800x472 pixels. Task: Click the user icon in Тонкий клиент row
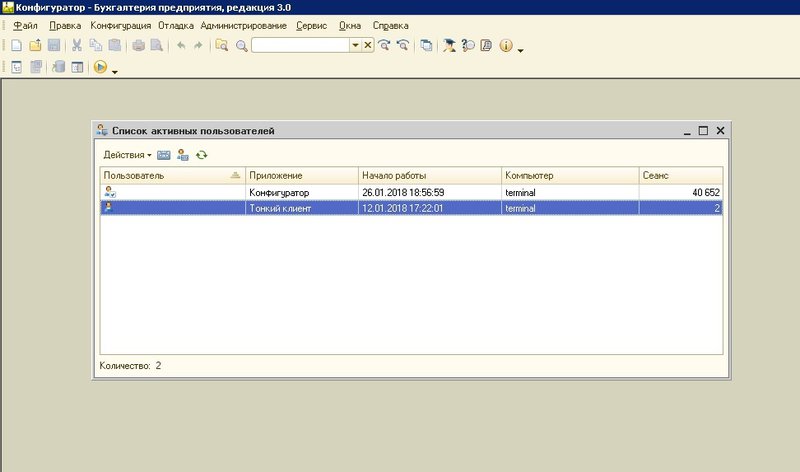click(x=108, y=207)
